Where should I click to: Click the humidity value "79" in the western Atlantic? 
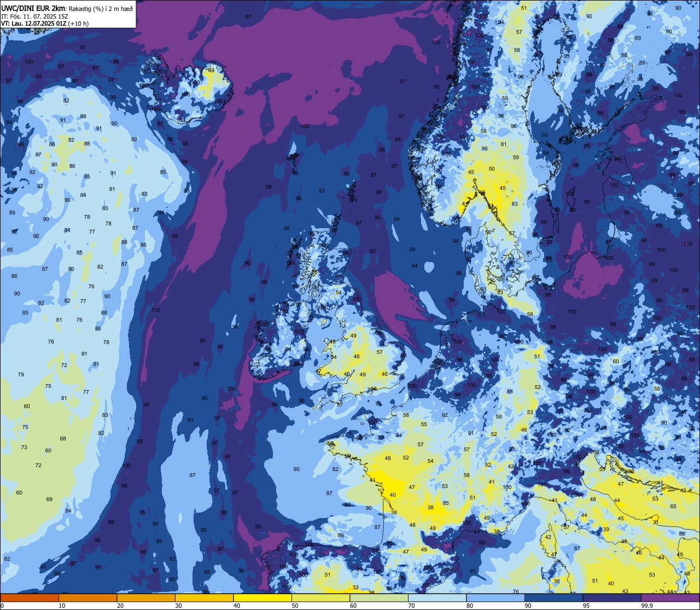click(21, 375)
